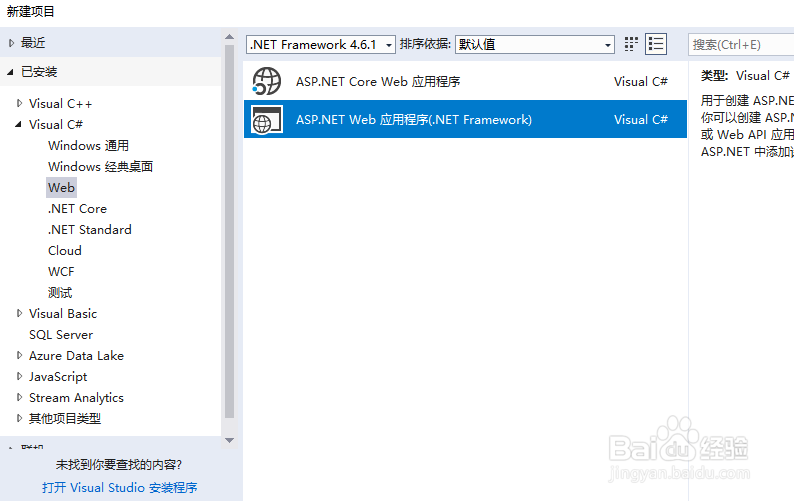This screenshot has width=794, height=501.
Task: Select the SQL Server category
Action: point(61,335)
